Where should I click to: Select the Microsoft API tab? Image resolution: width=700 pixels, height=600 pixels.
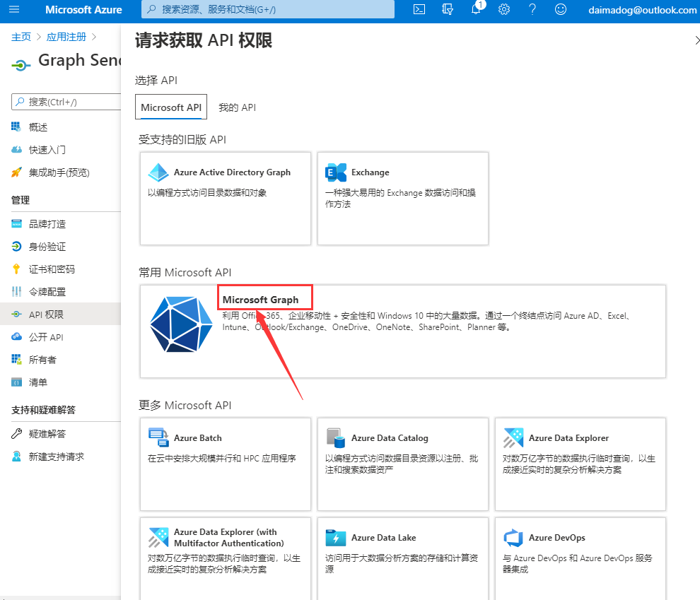pos(171,107)
